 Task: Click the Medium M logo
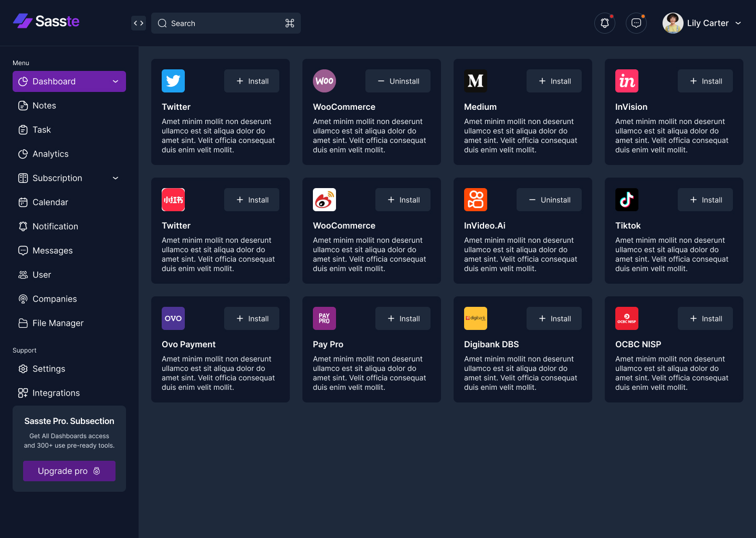(476, 81)
